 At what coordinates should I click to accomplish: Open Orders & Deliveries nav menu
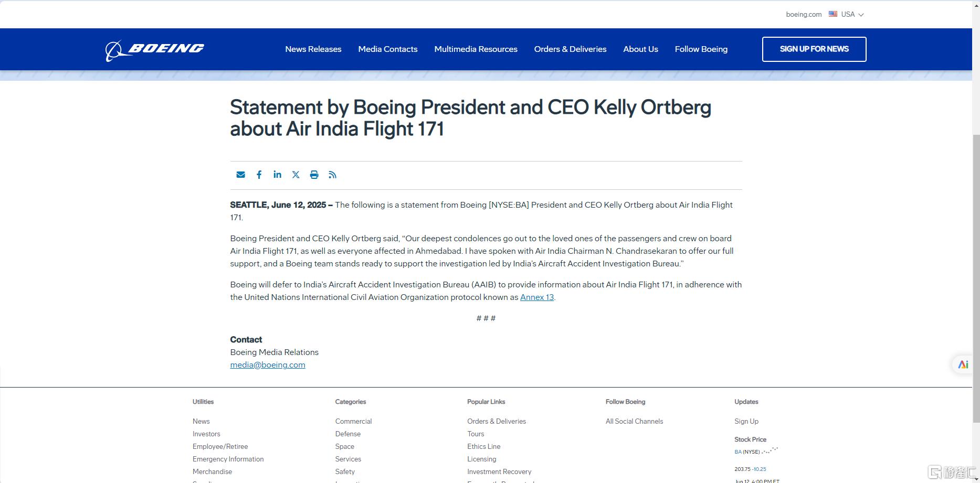tap(570, 49)
